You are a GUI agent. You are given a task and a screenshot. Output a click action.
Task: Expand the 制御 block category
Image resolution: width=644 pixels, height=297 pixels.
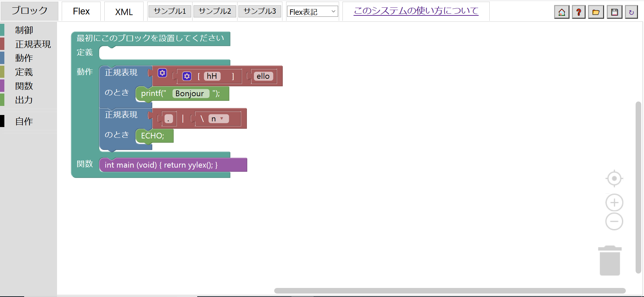coord(24,30)
